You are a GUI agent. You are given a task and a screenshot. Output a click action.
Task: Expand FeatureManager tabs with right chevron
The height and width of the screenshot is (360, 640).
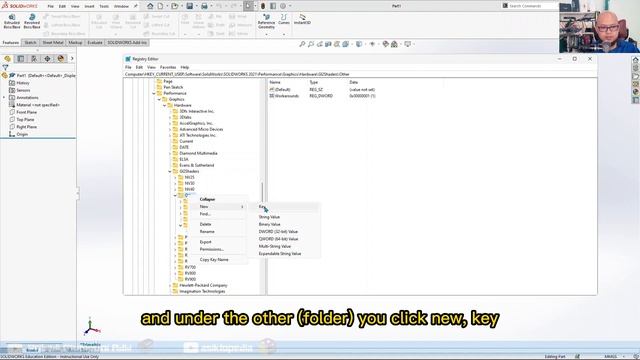pyautogui.click(x=72, y=59)
